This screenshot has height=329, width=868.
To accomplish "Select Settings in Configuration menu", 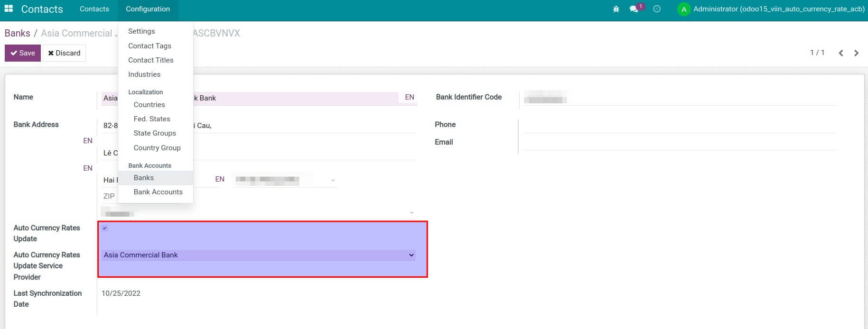I will click(x=141, y=31).
